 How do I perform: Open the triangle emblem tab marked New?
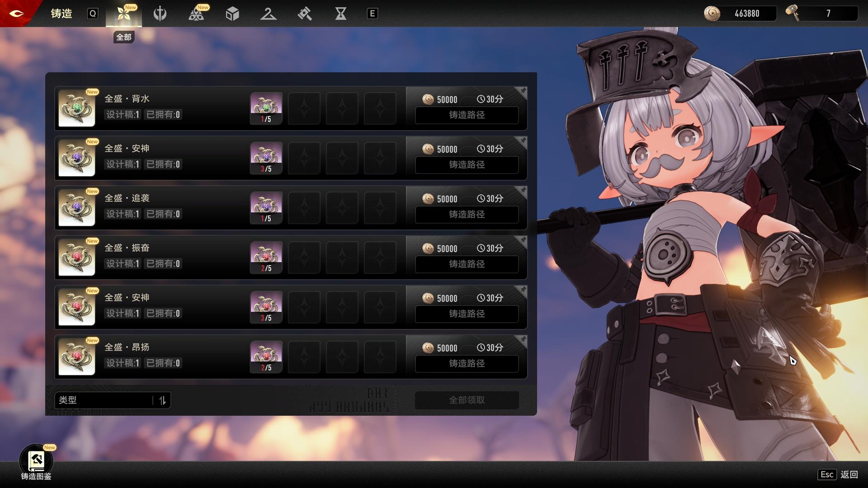click(196, 14)
